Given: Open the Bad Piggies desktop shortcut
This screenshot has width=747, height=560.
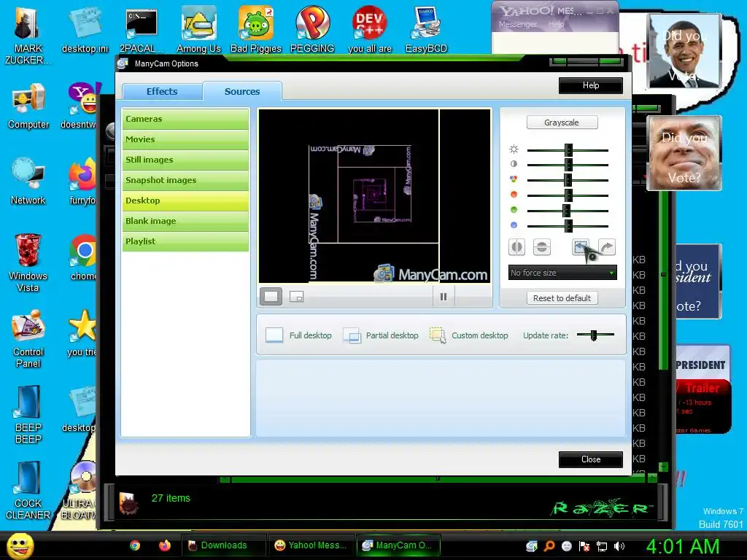Looking at the screenshot, I should (256, 29).
